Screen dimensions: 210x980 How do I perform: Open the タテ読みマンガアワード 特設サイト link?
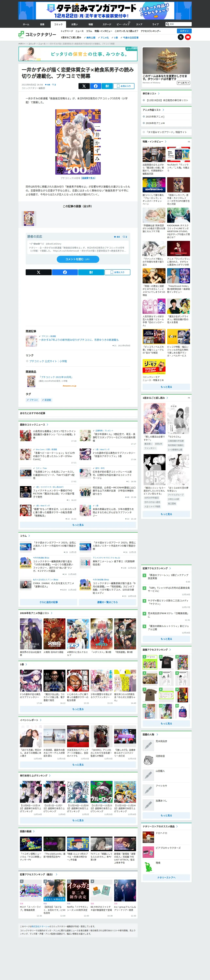pos(166,132)
